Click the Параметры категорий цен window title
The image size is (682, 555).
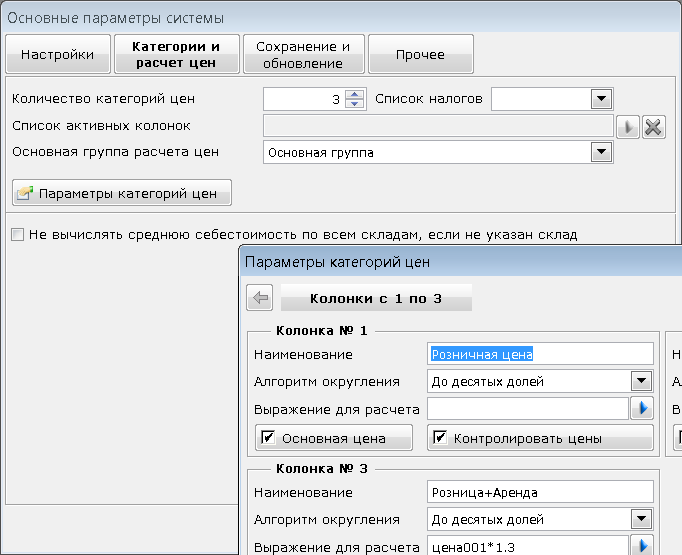pyautogui.click(x=338, y=262)
